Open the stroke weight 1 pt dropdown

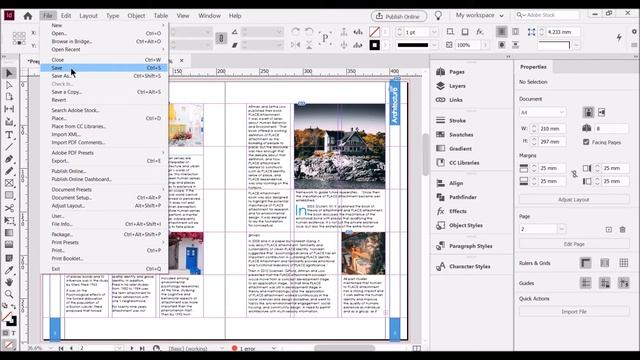click(x=434, y=32)
